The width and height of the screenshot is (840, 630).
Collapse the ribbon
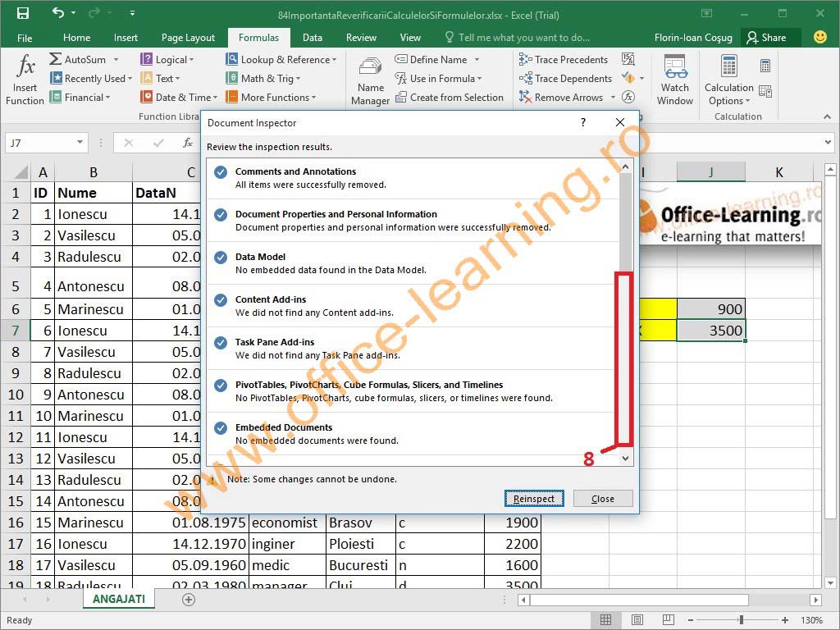[827, 116]
